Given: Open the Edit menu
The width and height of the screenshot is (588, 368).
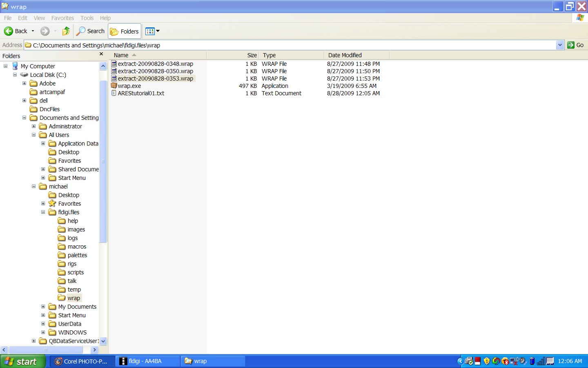Looking at the screenshot, I should (x=23, y=18).
